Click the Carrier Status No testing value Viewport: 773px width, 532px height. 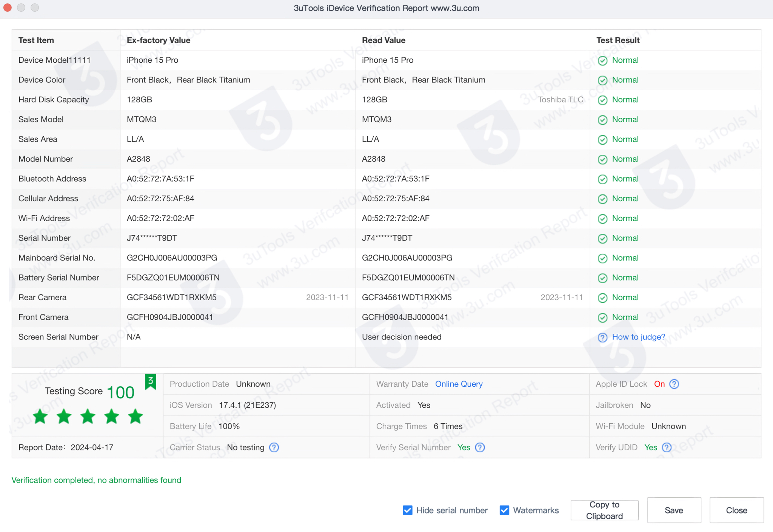click(x=246, y=447)
